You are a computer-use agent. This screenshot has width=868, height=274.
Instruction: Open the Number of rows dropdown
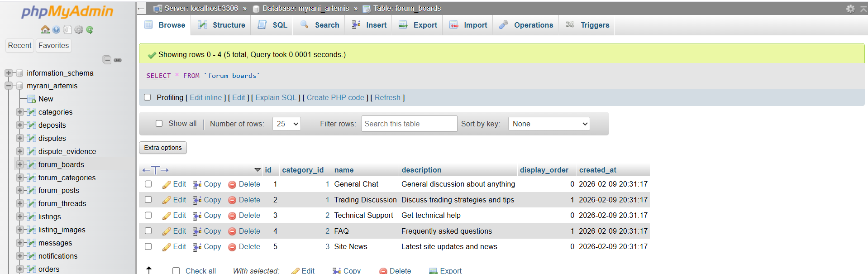pos(286,124)
